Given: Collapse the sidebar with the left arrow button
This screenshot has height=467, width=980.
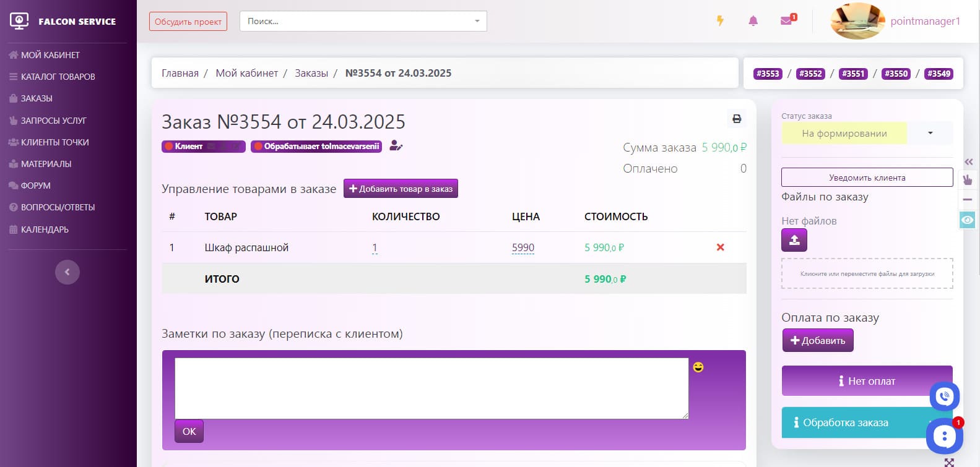Looking at the screenshot, I should tap(67, 272).
